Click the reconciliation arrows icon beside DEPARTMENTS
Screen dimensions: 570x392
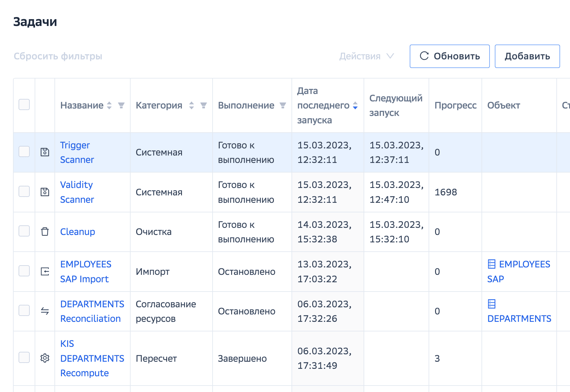45,311
